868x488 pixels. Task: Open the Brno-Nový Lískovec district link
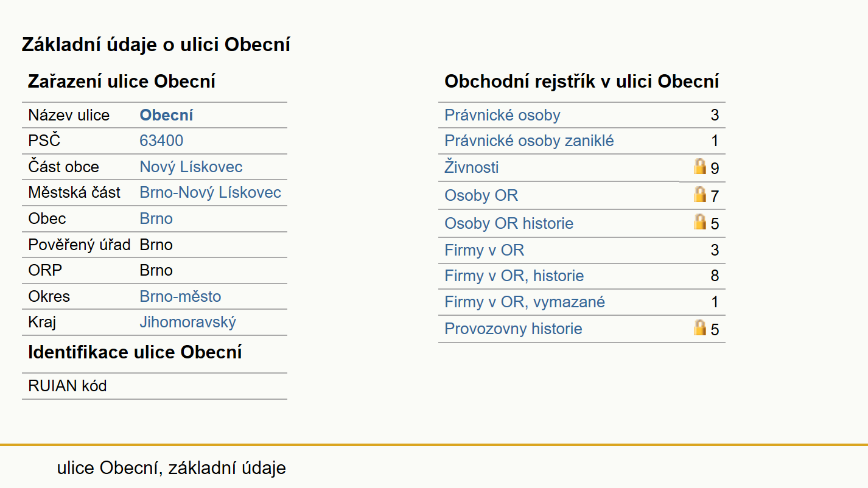click(x=211, y=193)
